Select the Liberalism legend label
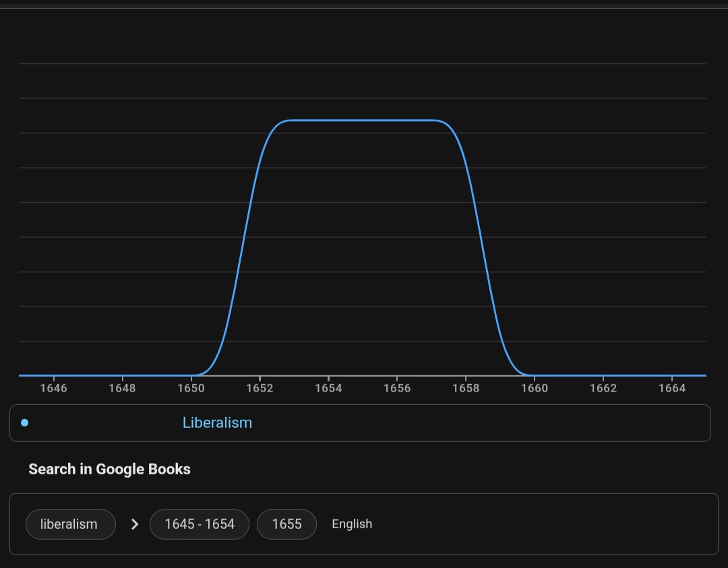The image size is (728, 568). tap(217, 423)
